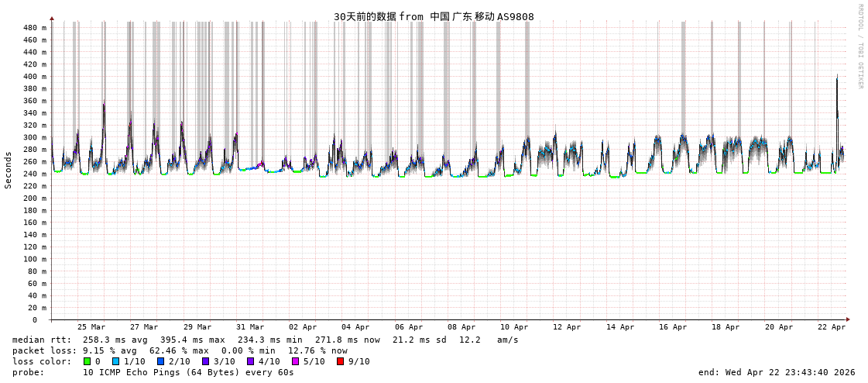Click the vertical Seconds axis label
This screenshot has height=383, width=868.
pyautogui.click(x=9, y=170)
